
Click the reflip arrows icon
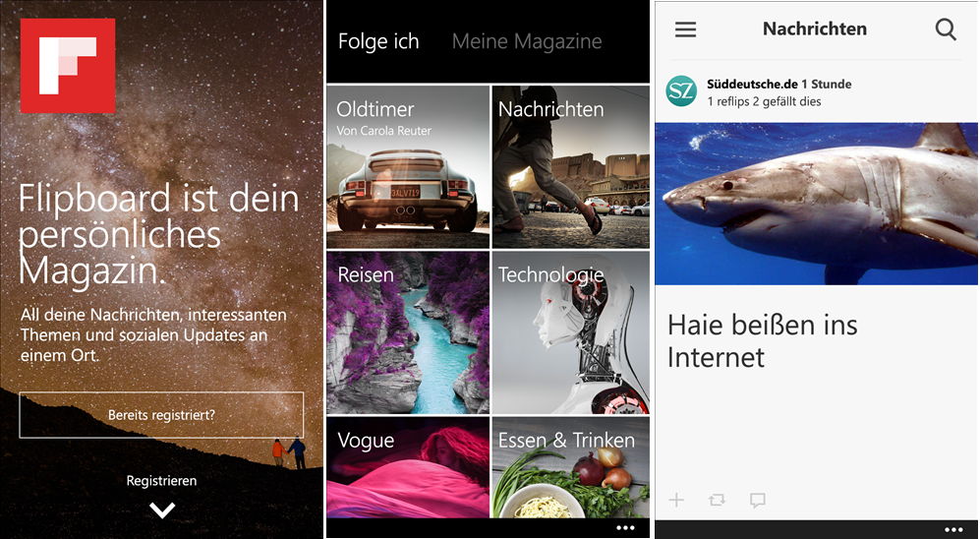point(717,500)
